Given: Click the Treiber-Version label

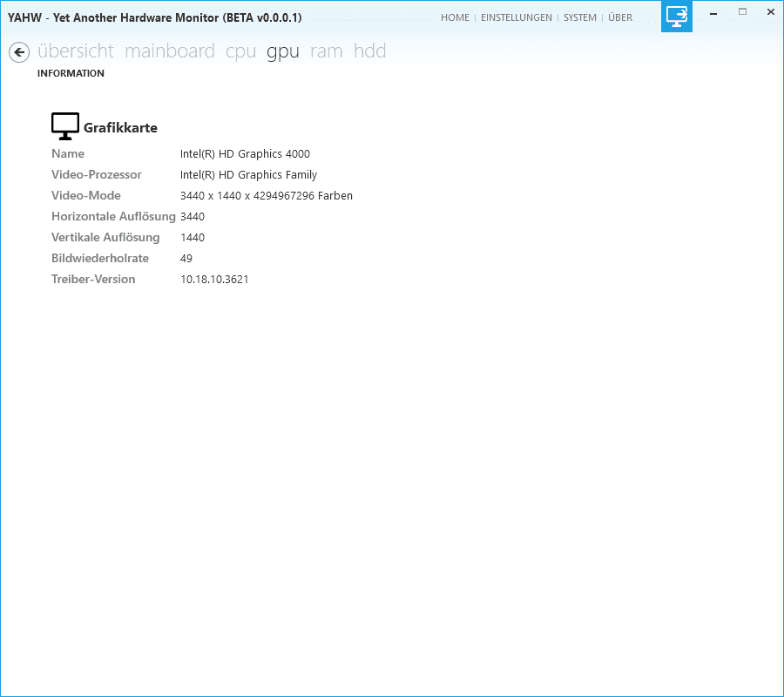Looking at the screenshot, I should coord(93,280).
